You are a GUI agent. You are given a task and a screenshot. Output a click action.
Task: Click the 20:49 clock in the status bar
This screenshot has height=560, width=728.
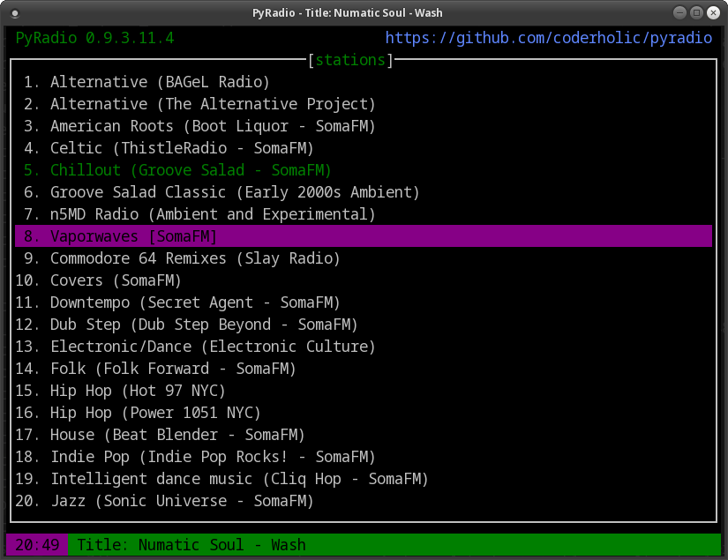tap(35, 544)
